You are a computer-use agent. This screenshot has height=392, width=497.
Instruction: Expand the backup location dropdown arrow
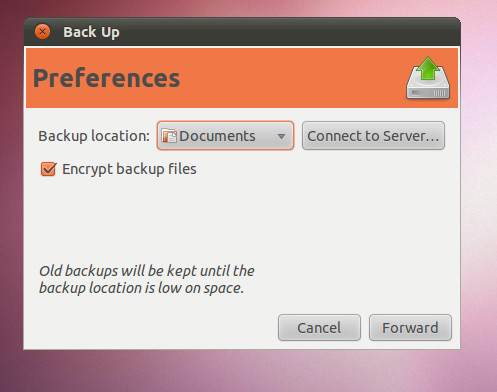(281, 136)
